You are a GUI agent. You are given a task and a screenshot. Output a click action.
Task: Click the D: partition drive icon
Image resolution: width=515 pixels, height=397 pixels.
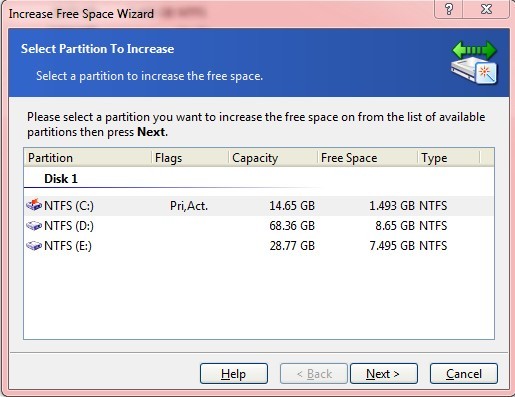coord(34,226)
